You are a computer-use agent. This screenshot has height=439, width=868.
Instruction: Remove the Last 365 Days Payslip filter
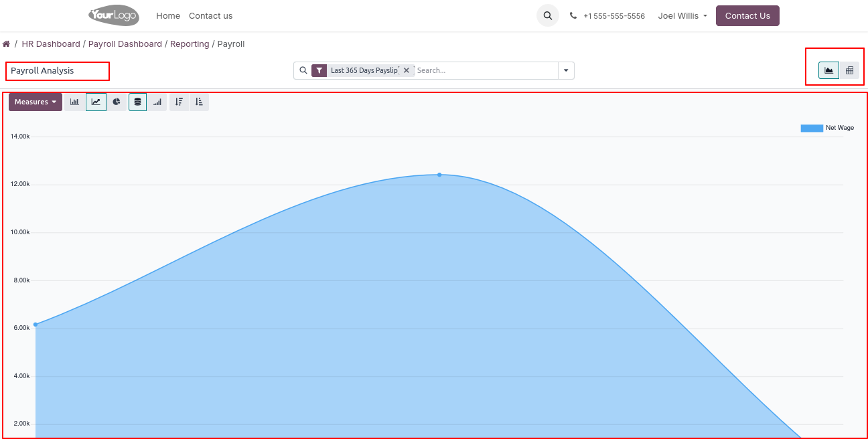(407, 70)
